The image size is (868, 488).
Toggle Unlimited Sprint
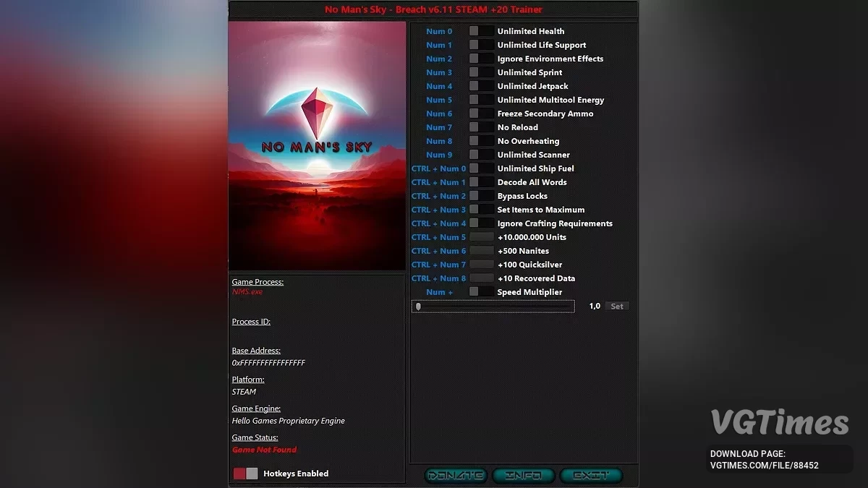[x=481, y=72]
